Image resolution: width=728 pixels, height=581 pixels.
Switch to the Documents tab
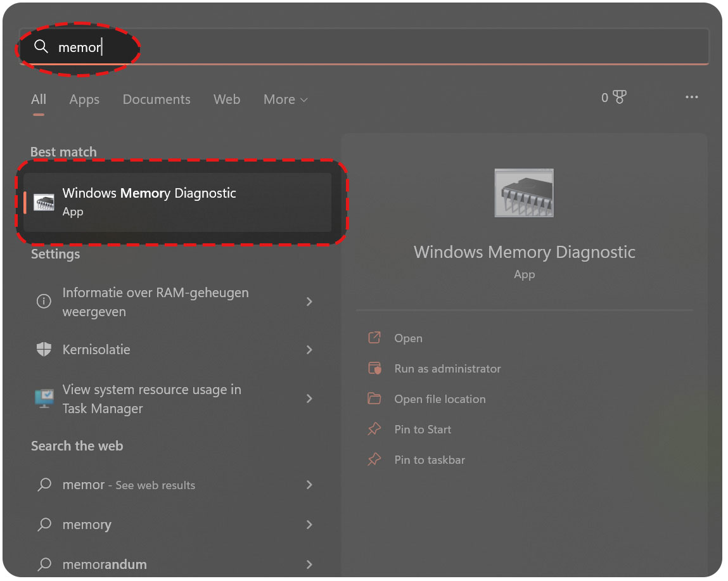pyautogui.click(x=156, y=99)
